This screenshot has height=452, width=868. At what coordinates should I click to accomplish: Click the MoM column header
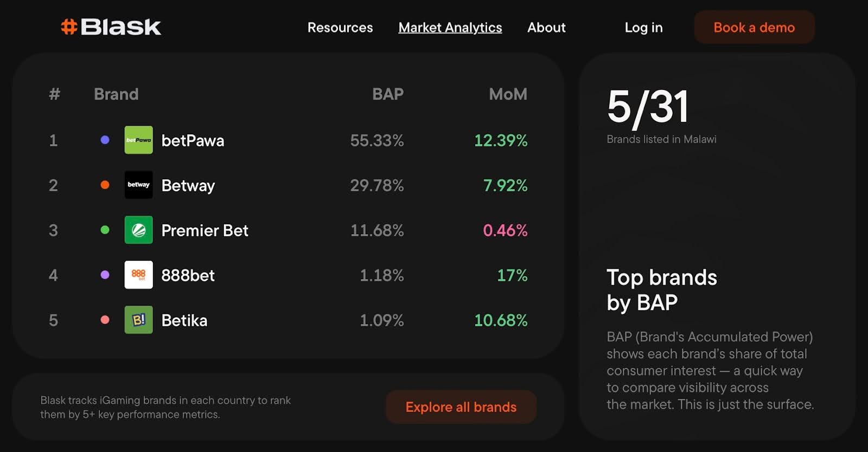[x=508, y=94]
